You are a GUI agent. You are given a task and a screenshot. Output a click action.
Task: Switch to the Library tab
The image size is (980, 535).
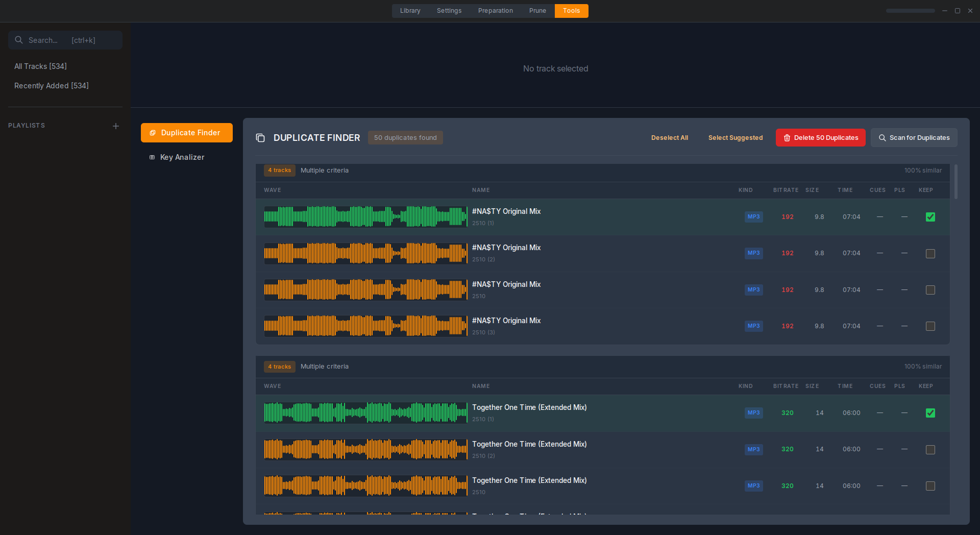[410, 11]
